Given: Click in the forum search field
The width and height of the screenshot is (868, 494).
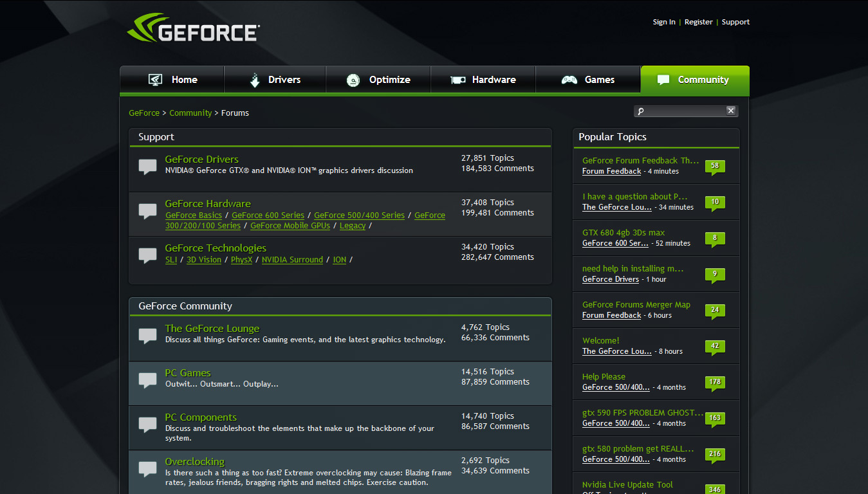Looking at the screenshot, I should click(685, 111).
